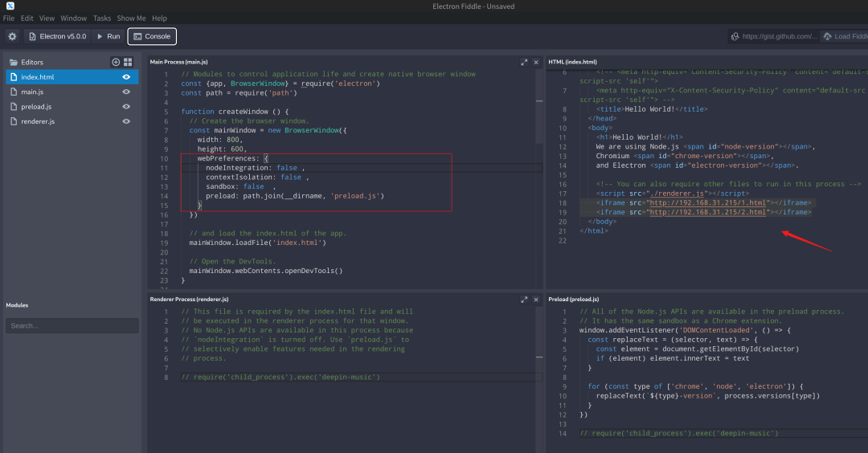Toggle visibility of index.html editor
Viewport: 868px width, 453px height.
[x=126, y=77]
